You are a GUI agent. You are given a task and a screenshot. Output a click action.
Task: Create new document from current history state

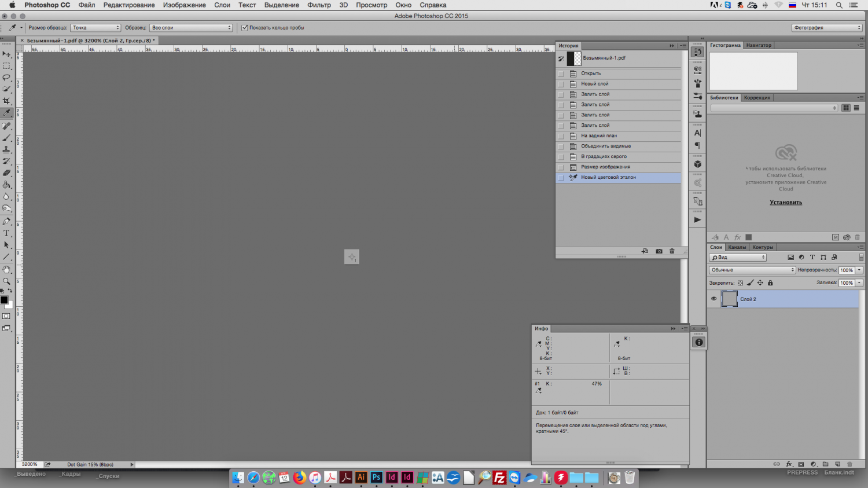click(645, 251)
